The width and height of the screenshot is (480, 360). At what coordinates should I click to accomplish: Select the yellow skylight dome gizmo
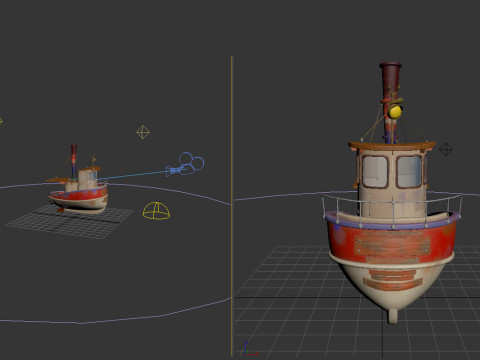(156, 211)
